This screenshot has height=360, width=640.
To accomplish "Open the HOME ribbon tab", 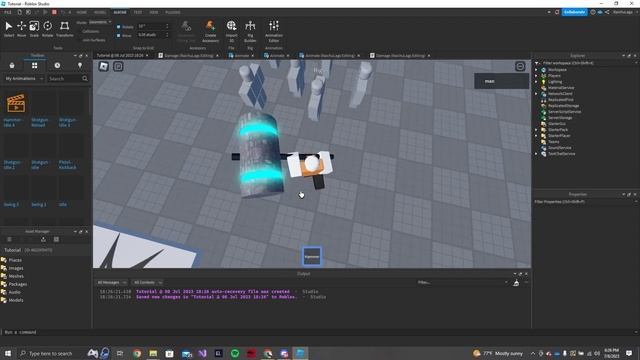I will click(82, 13).
